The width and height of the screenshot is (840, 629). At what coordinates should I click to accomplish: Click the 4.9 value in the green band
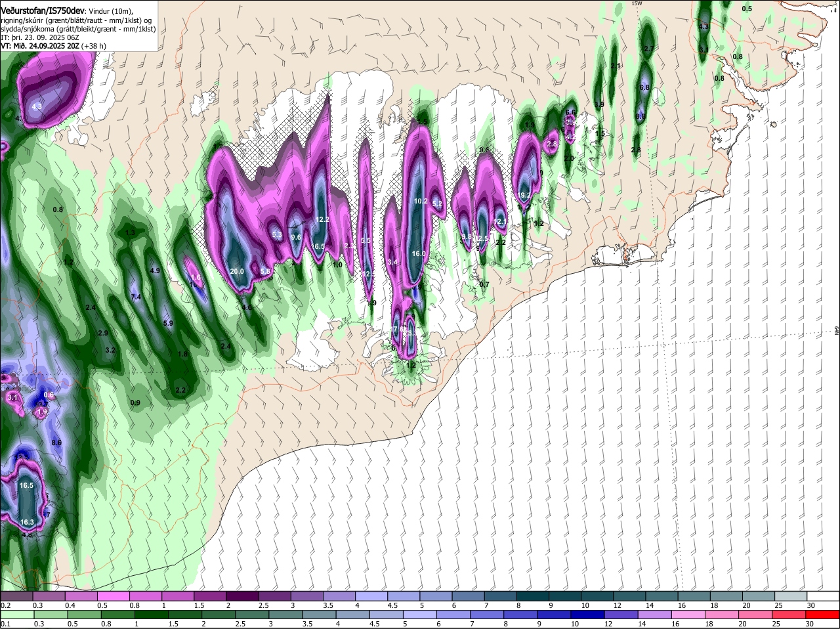point(155,271)
